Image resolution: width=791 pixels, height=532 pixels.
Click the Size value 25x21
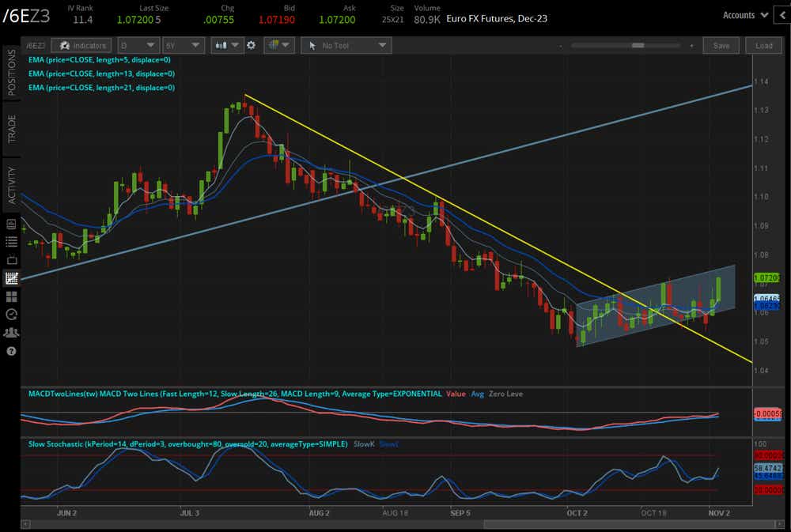(x=392, y=20)
